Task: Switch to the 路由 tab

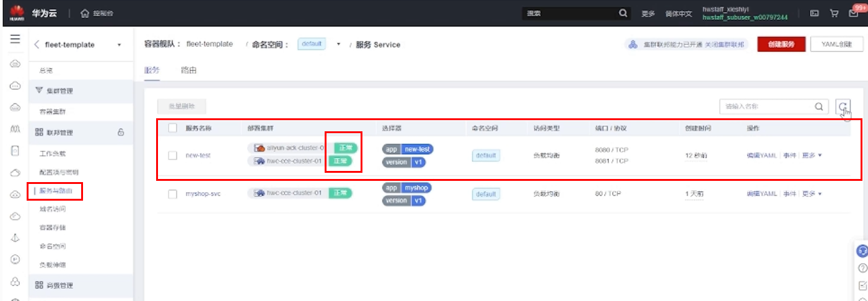Action: [x=189, y=70]
